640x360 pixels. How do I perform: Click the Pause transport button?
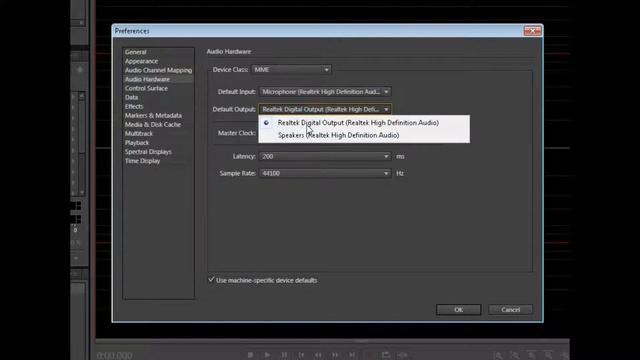pyautogui.click(x=284, y=355)
